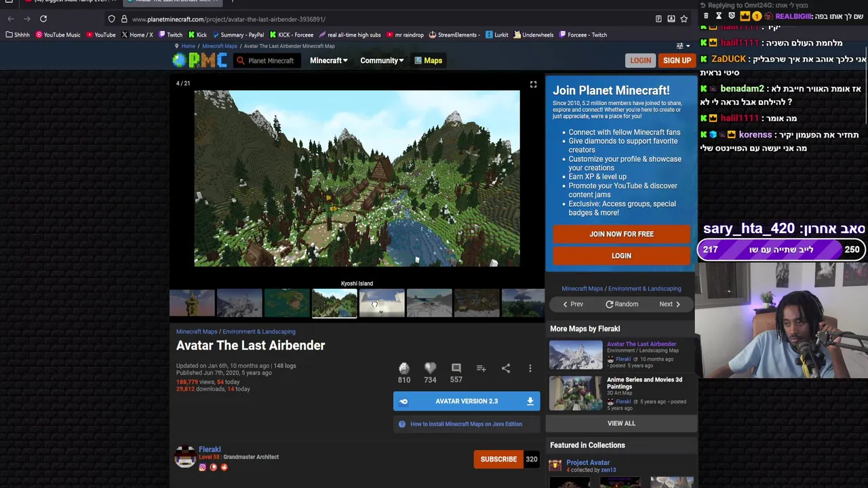The image size is (868, 488).
Task: Open the StreamElements bookmark
Action: pyautogui.click(x=454, y=35)
